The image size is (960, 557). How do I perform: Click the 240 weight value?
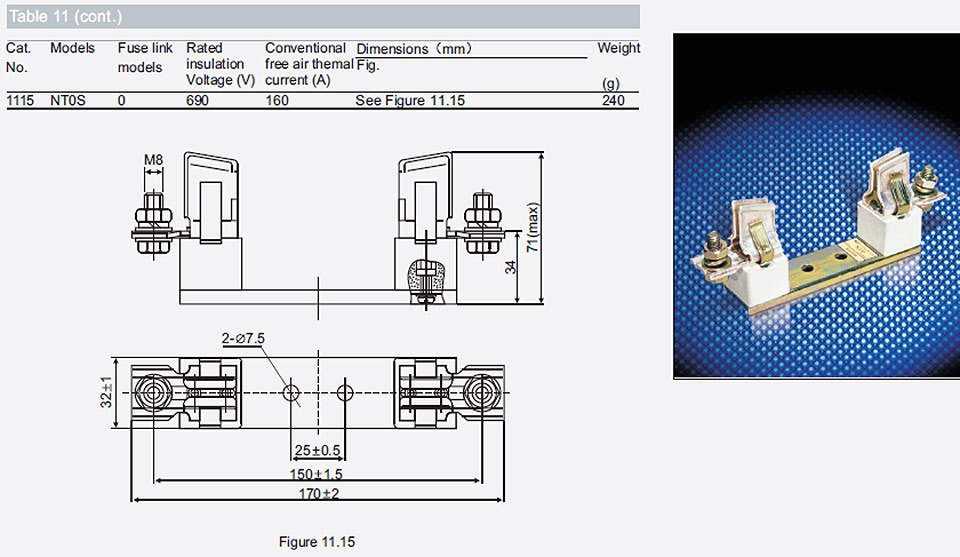coord(613,100)
